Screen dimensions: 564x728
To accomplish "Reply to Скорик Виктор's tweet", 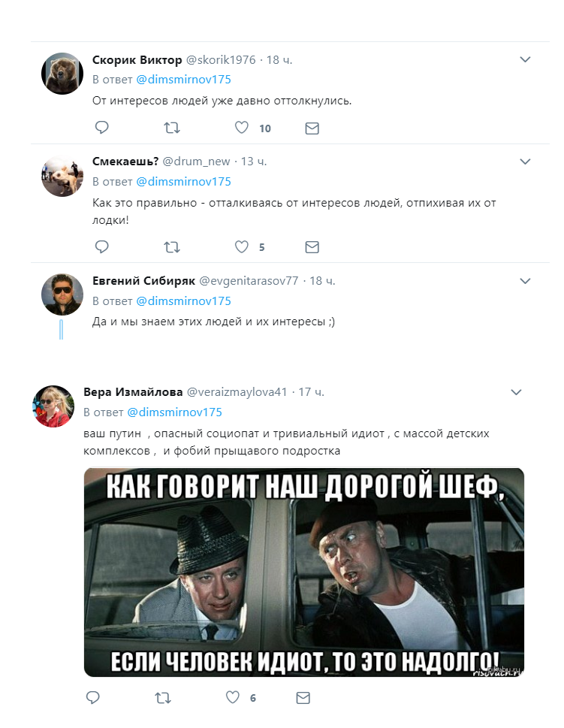I will tap(101, 127).
